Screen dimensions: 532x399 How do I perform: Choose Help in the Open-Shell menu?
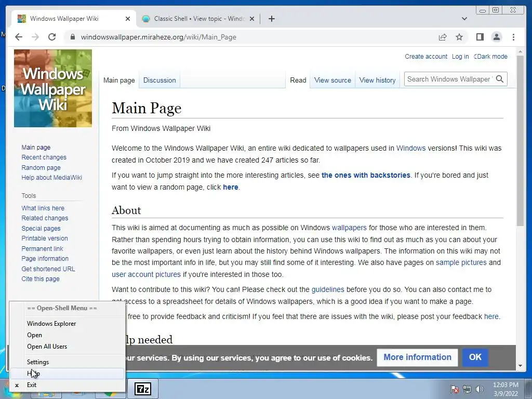pyautogui.click(x=67, y=374)
